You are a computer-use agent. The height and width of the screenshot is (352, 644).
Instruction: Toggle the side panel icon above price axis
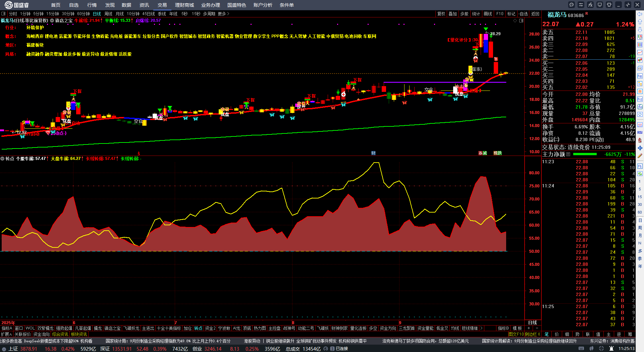click(521, 21)
